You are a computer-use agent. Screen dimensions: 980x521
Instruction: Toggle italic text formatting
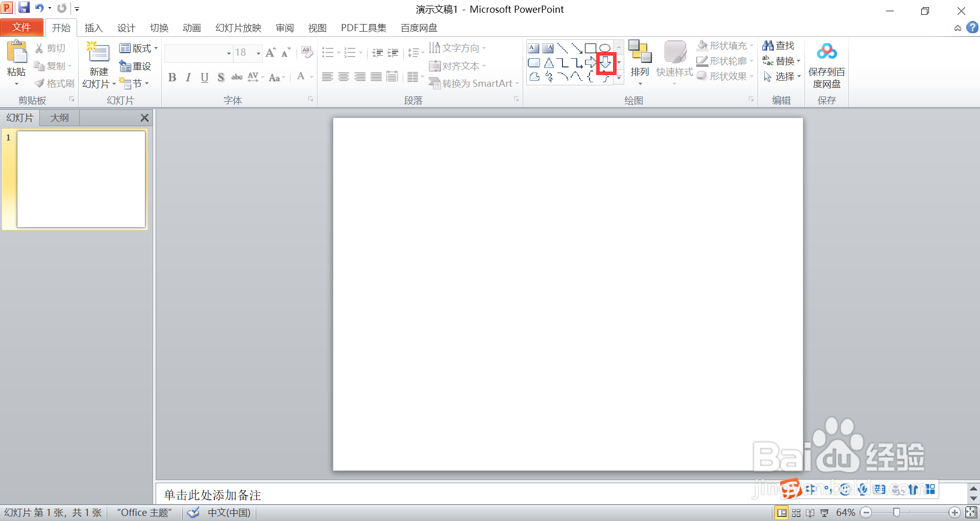point(188,77)
